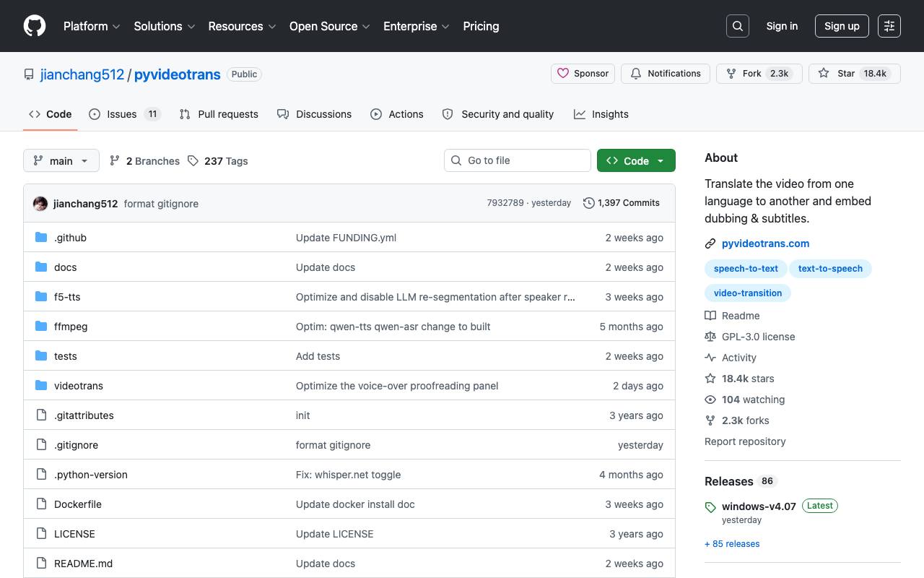Expand the Solutions menu
This screenshot has width=924, height=578.
(165, 26)
